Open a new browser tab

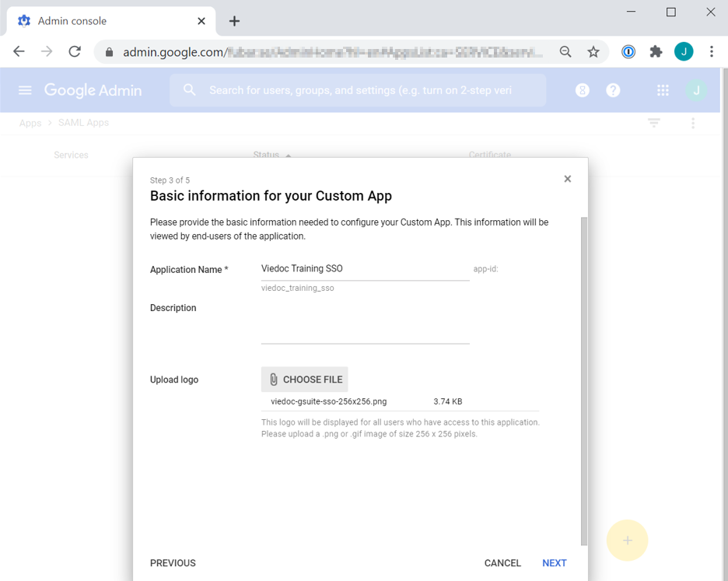tap(234, 21)
